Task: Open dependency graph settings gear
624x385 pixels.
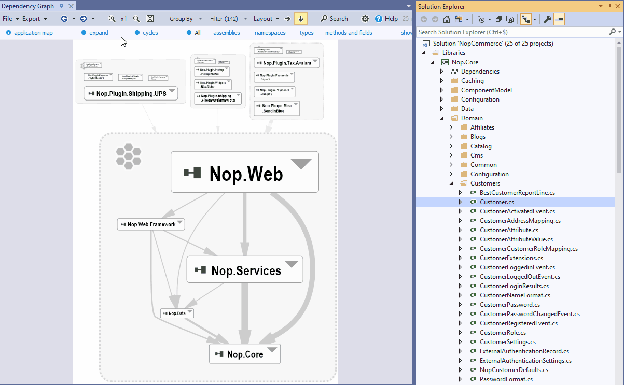Action: (x=365, y=19)
